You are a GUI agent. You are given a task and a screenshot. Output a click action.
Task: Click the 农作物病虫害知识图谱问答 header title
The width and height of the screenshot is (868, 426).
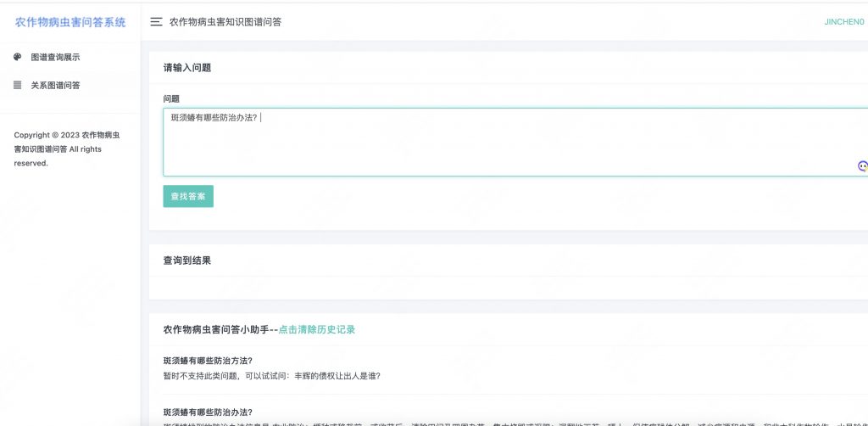point(225,22)
